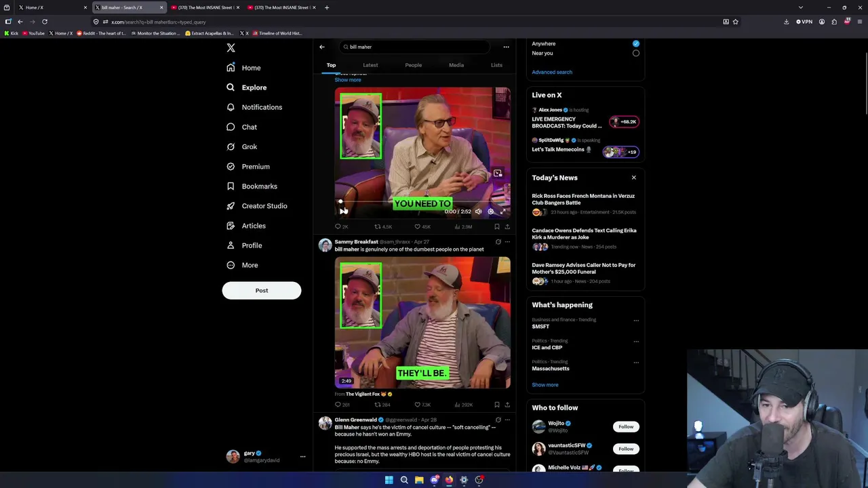Click Show more above first video

(348, 80)
